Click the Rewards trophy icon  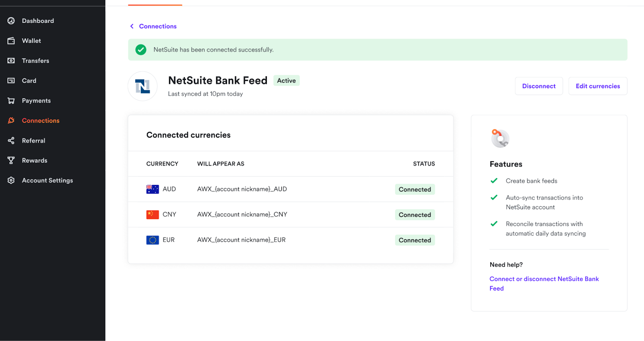click(x=11, y=160)
